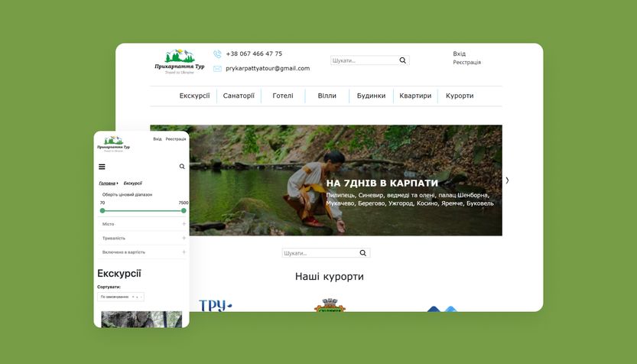Go to next slide with right carousel arrow
The width and height of the screenshot is (637, 364).
click(507, 180)
